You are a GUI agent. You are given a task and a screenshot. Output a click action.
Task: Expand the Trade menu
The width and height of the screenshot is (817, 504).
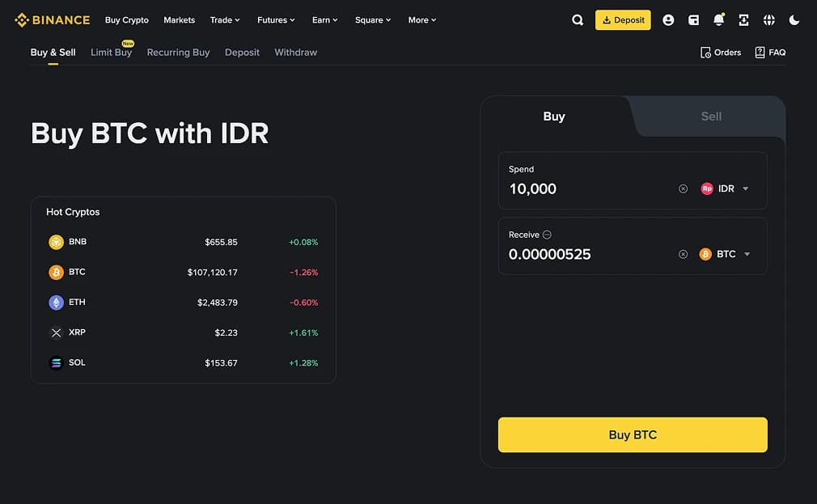coord(224,19)
